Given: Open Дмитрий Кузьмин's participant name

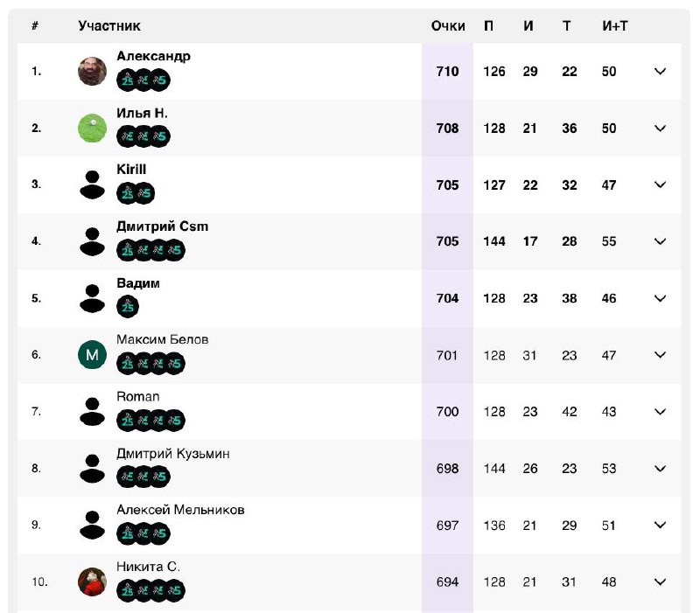Looking at the screenshot, I should tap(173, 454).
